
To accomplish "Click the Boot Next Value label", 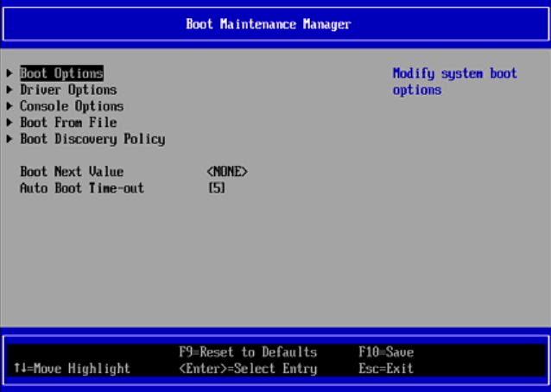I will [x=72, y=172].
